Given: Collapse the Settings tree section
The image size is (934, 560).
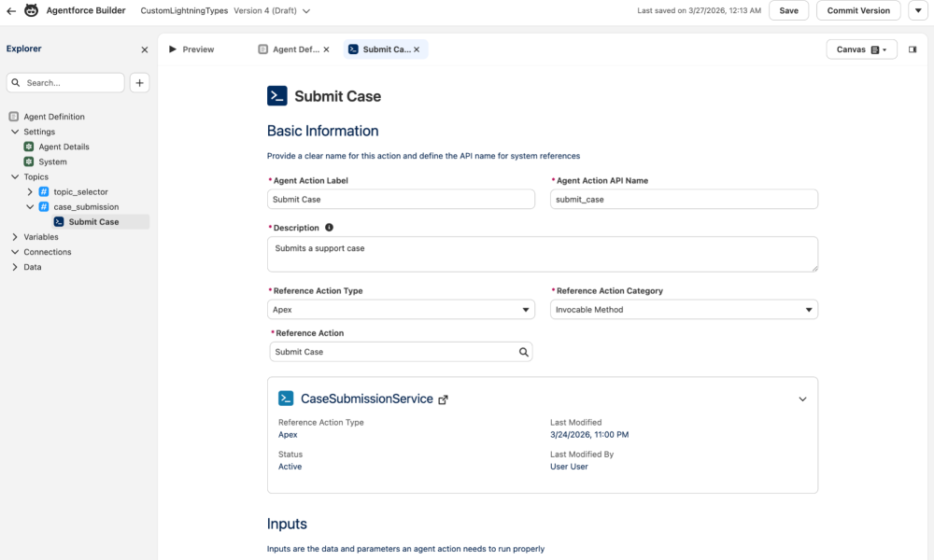Looking at the screenshot, I should pyautogui.click(x=15, y=132).
